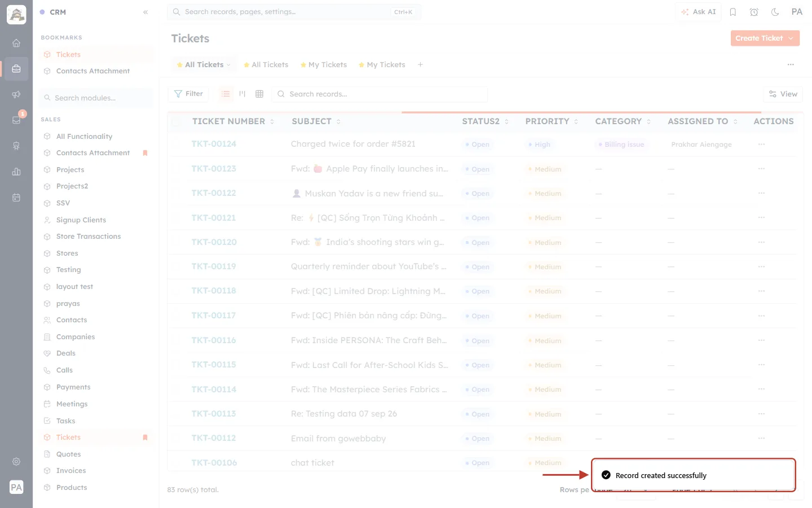
Task: Tick the checkbox for TKT-00118 row
Action: 176,291
